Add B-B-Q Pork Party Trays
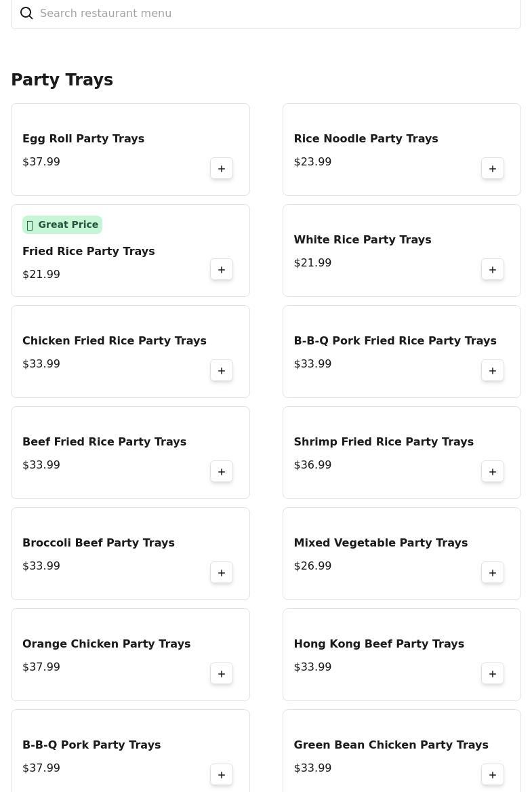The width and height of the screenshot is (532, 792). [222, 775]
